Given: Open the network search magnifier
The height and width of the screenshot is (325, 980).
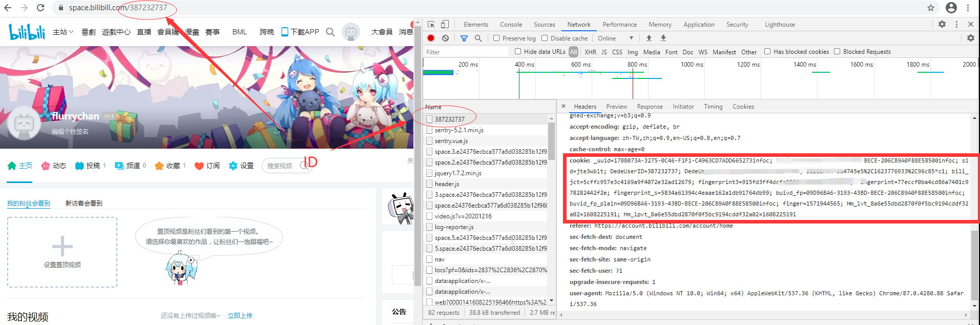Looking at the screenshot, I should click(x=478, y=38).
